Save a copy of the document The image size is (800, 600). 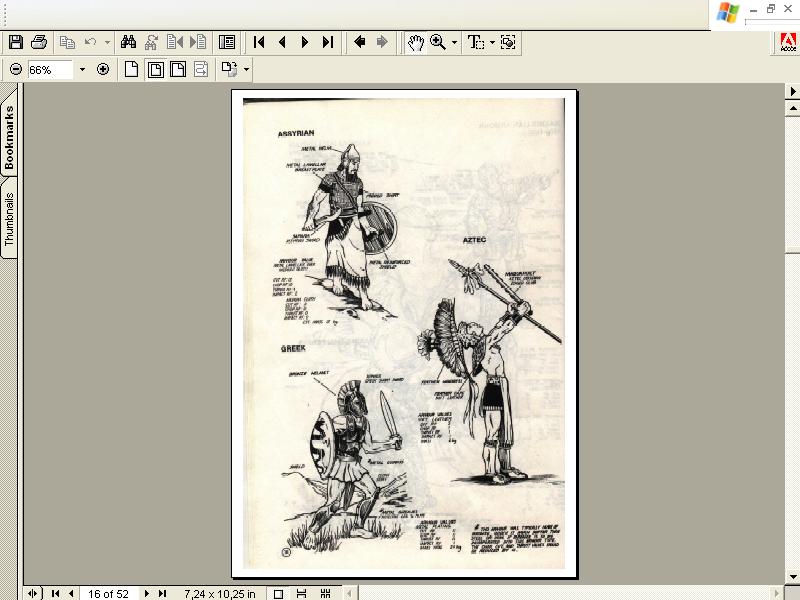pyautogui.click(x=15, y=42)
